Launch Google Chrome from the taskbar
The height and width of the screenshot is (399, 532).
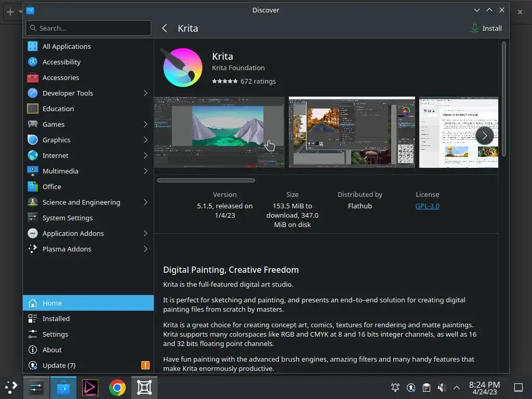pyautogui.click(x=117, y=388)
